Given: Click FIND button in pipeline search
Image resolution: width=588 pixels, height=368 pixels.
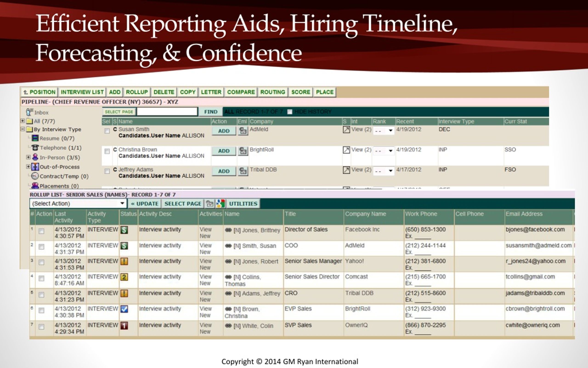Looking at the screenshot, I should click(x=211, y=112).
